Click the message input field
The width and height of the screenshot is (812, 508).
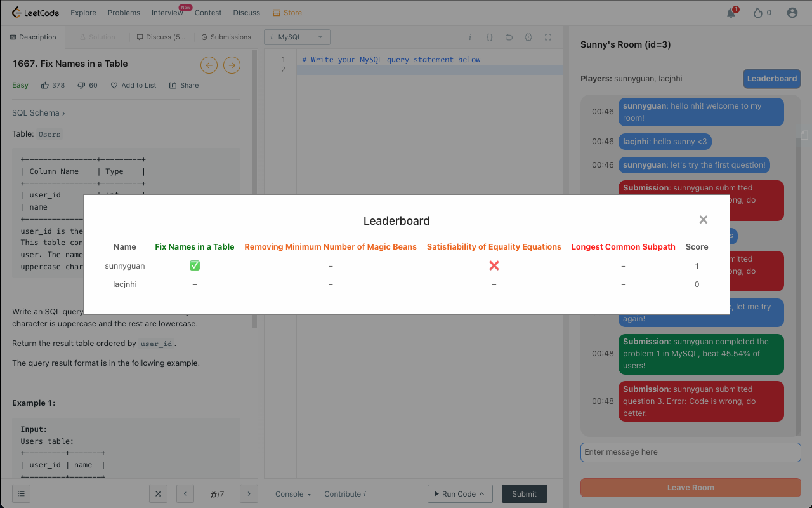690,452
